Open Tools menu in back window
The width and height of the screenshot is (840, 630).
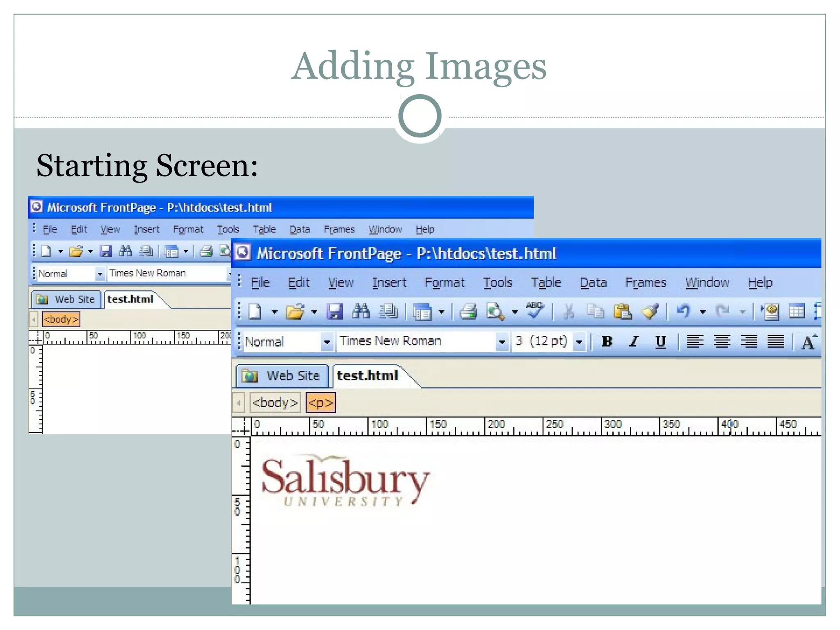click(228, 229)
